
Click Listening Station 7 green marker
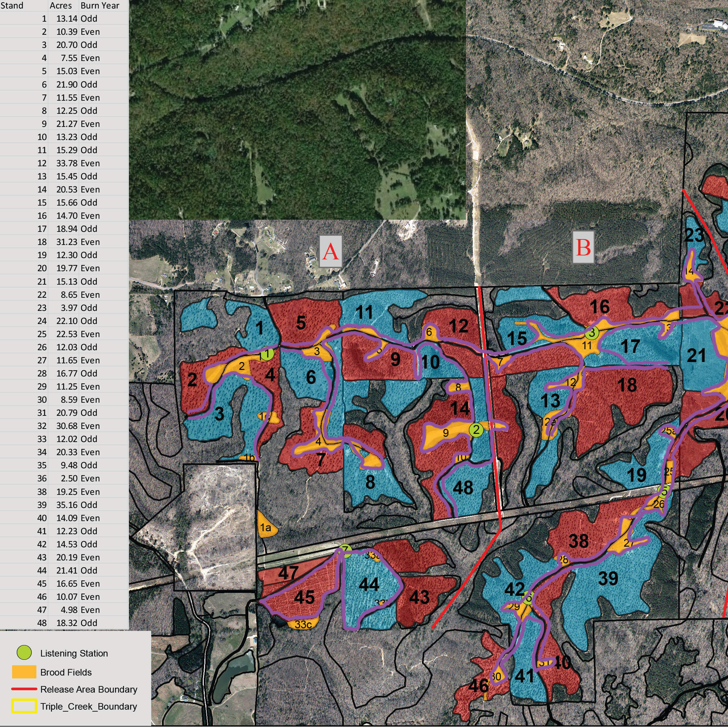tap(345, 551)
